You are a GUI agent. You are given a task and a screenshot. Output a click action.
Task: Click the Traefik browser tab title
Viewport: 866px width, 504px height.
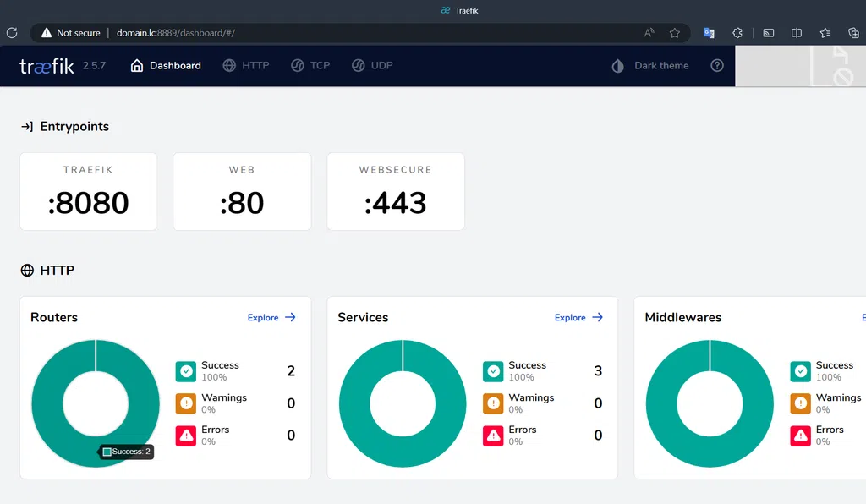pos(467,10)
